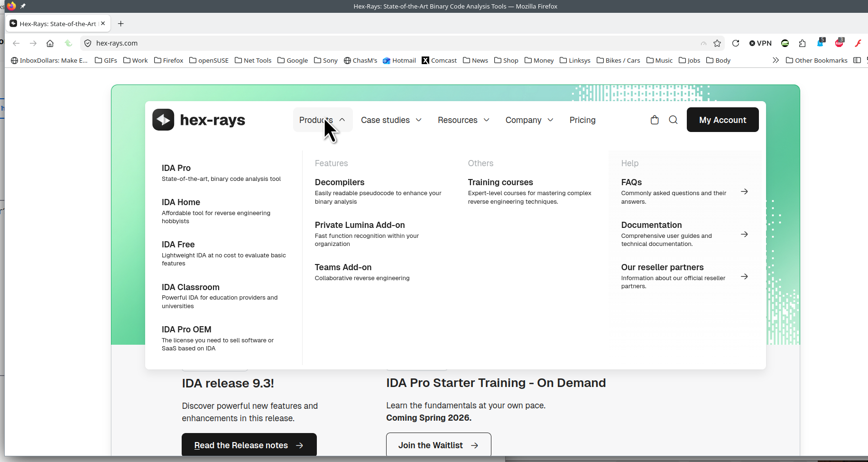The width and height of the screenshot is (868, 462).
Task: Open Our reseller partners help entry
Action: pyautogui.click(x=684, y=276)
